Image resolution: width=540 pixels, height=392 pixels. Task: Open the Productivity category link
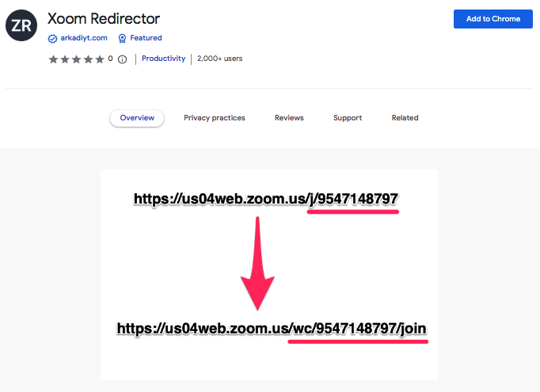point(163,59)
